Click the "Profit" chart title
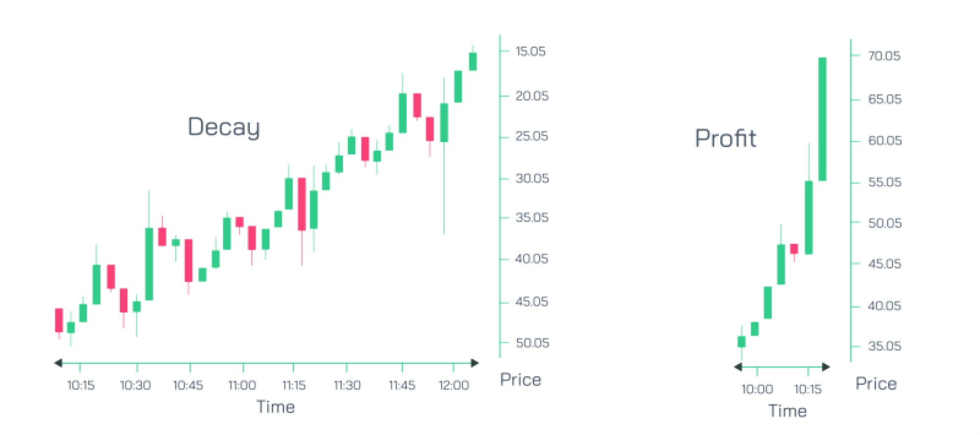Image resolution: width=980 pixels, height=435 pixels. (726, 138)
